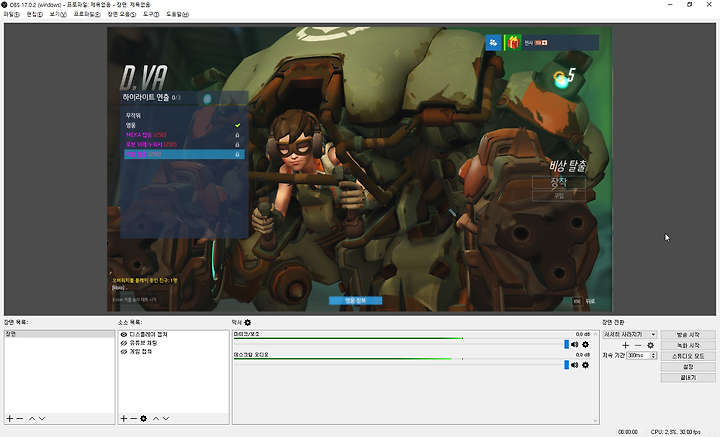Show the 유튜브 채팅 source via eye icon

124,343
